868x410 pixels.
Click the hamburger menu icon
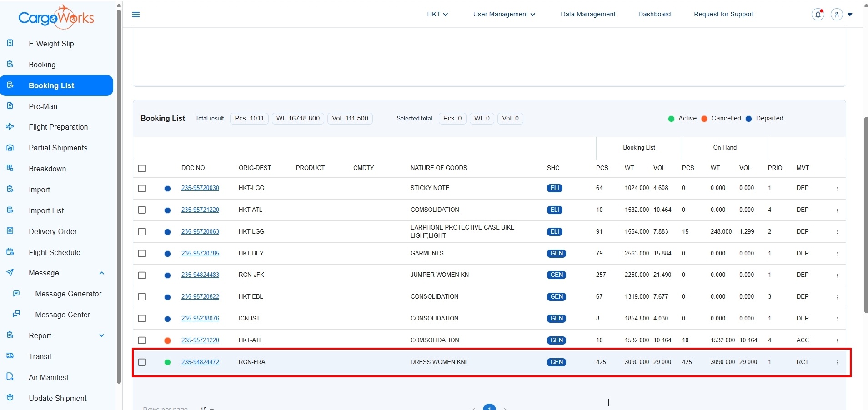[x=135, y=15]
